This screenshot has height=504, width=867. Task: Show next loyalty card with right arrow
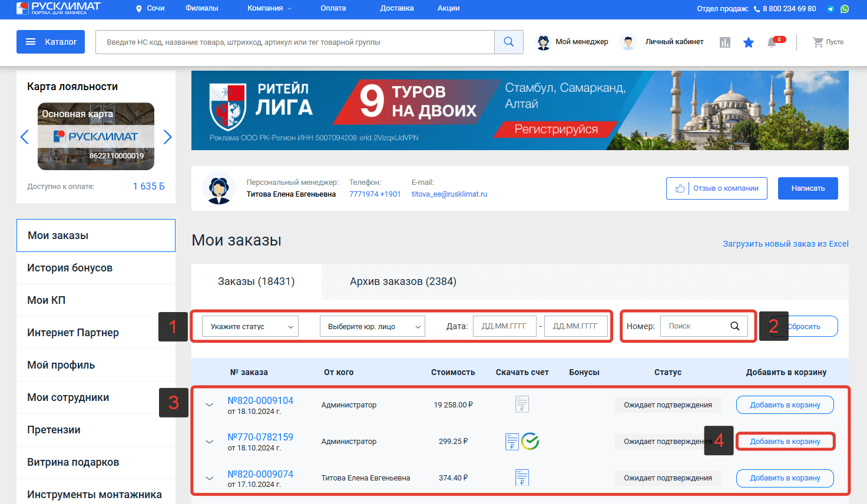(167, 137)
